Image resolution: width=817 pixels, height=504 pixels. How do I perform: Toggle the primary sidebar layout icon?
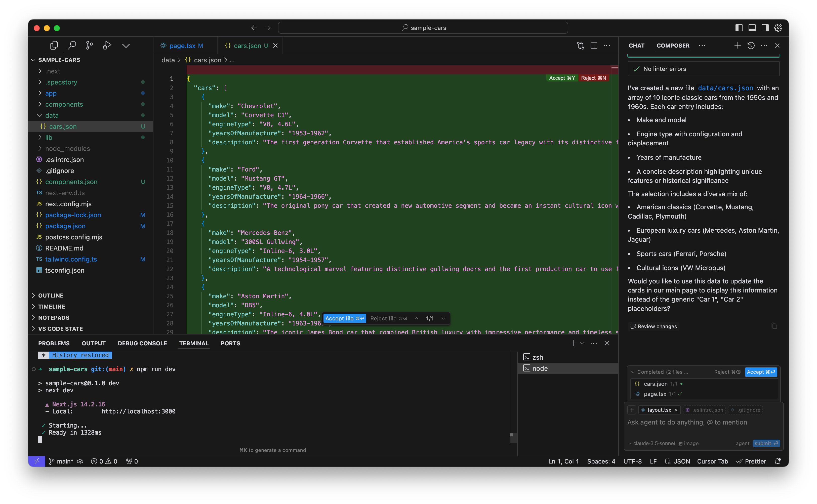tap(739, 28)
